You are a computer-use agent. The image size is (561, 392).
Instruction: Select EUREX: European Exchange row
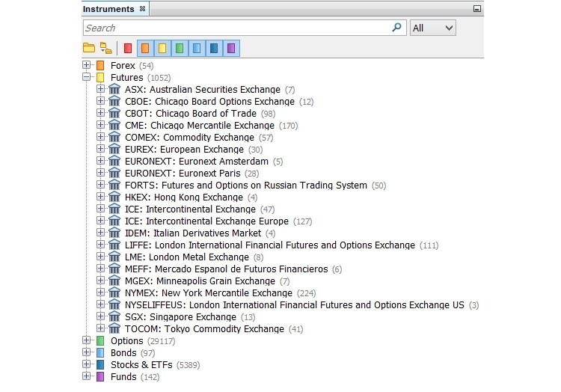pos(194,149)
